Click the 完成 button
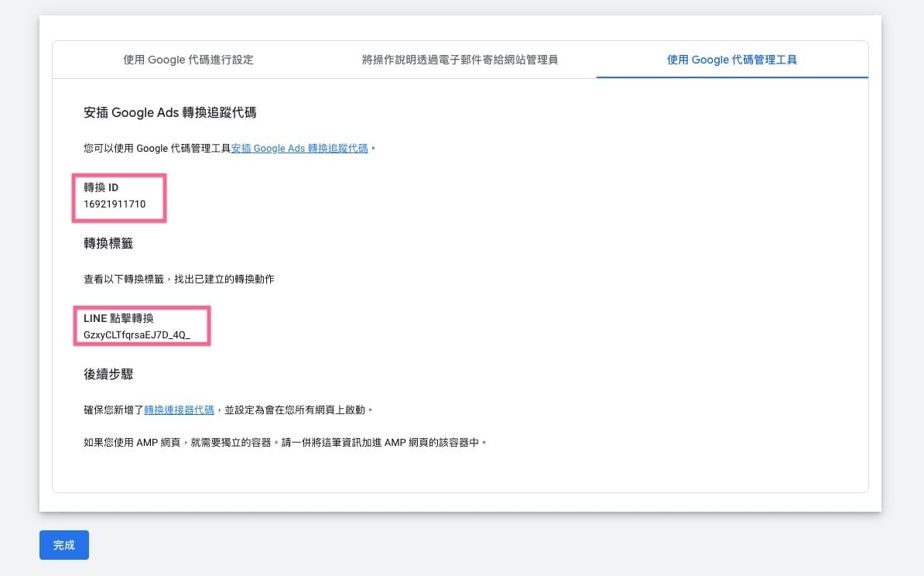This screenshot has width=924, height=576. 64,545
